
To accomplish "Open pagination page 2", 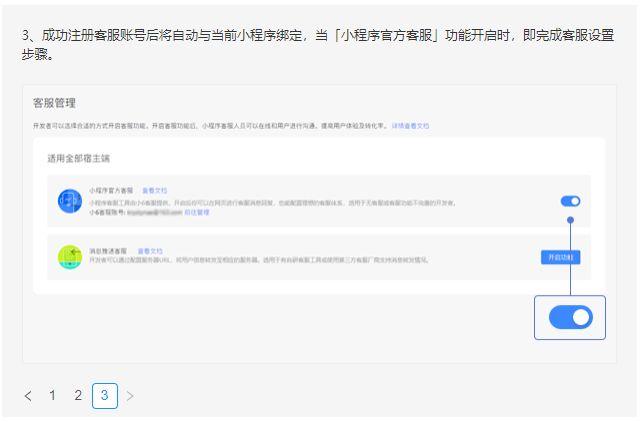I will [x=78, y=395].
